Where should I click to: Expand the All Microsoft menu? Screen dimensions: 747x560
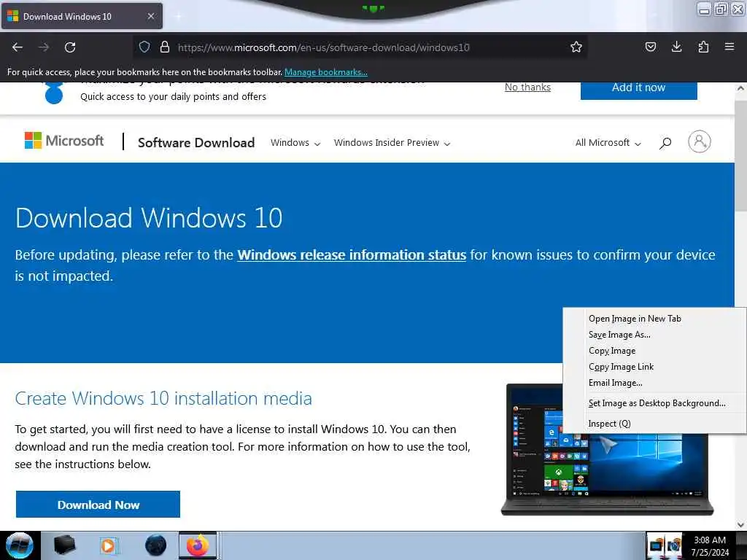click(x=608, y=143)
